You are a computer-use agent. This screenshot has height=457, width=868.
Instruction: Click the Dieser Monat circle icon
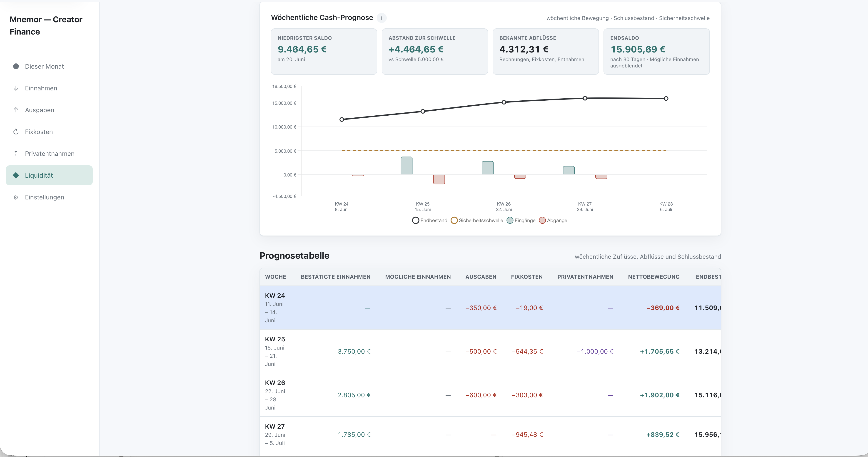pos(16,66)
